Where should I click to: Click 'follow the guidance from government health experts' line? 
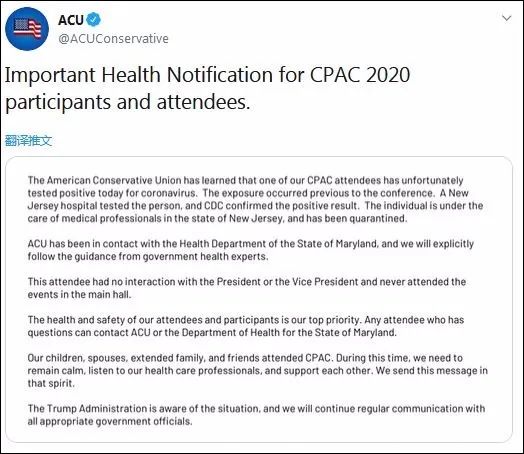pyautogui.click(x=148, y=257)
